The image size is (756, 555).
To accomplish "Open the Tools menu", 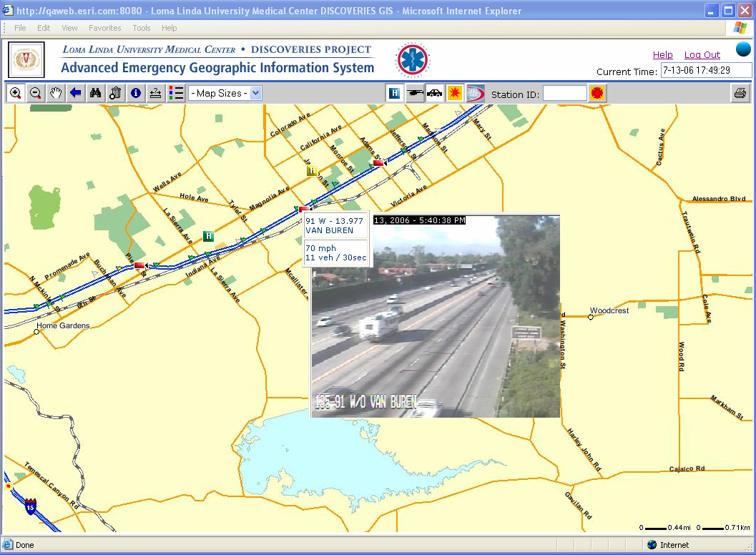I will 142,28.
